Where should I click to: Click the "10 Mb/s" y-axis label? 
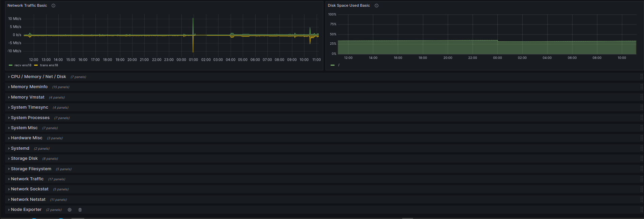14,19
